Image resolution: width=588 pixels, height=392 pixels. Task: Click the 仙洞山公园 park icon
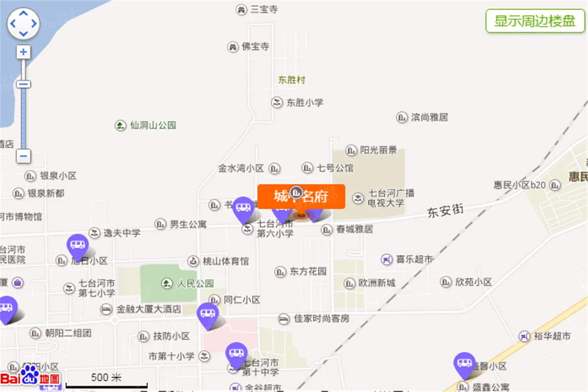pyautogui.click(x=120, y=125)
